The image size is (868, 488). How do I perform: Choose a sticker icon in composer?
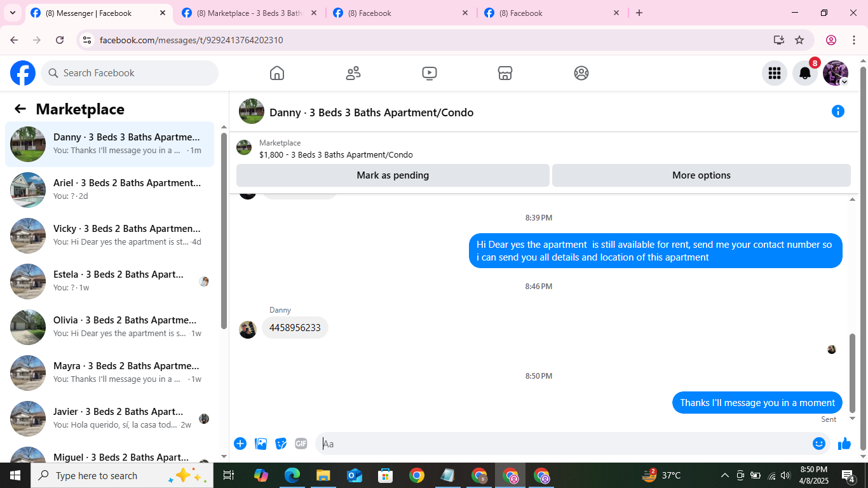[x=281, y=444]
